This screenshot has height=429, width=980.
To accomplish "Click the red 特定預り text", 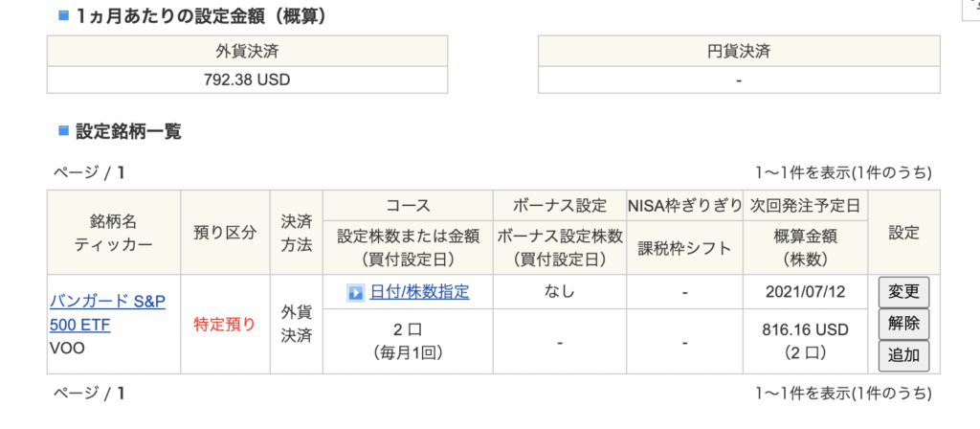I will (x=225, y=325).
